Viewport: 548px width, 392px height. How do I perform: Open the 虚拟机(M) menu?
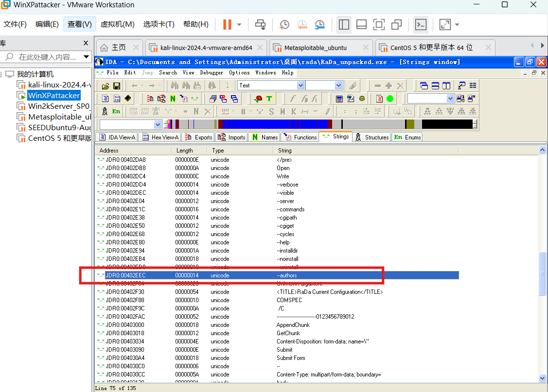tap(118, 24)
